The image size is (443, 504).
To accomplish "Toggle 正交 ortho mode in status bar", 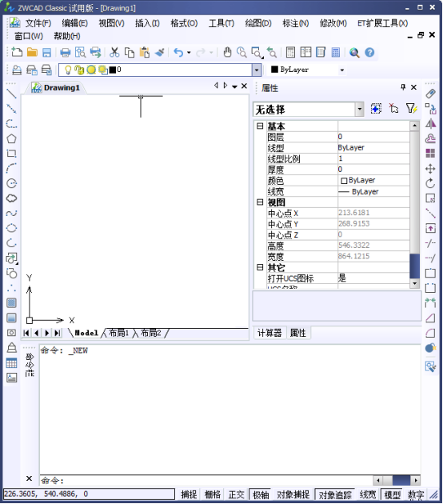I will (x=236, y=494).
